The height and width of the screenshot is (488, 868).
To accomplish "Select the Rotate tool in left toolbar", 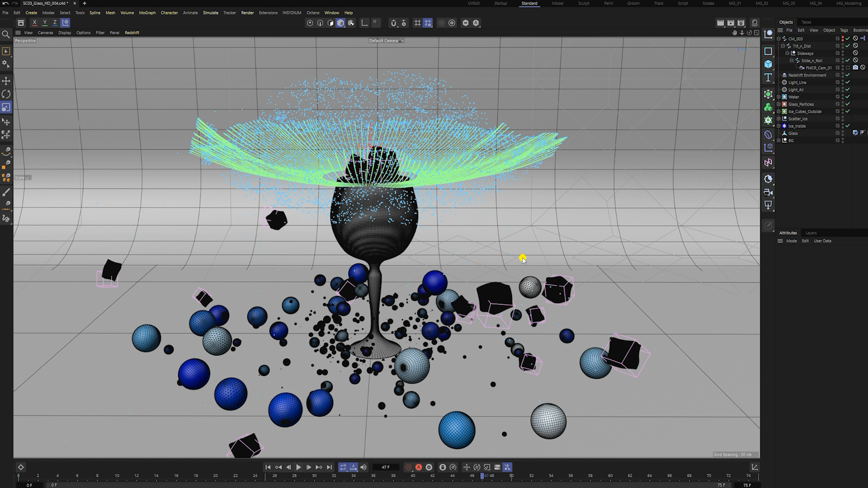I will pos(6,94).
